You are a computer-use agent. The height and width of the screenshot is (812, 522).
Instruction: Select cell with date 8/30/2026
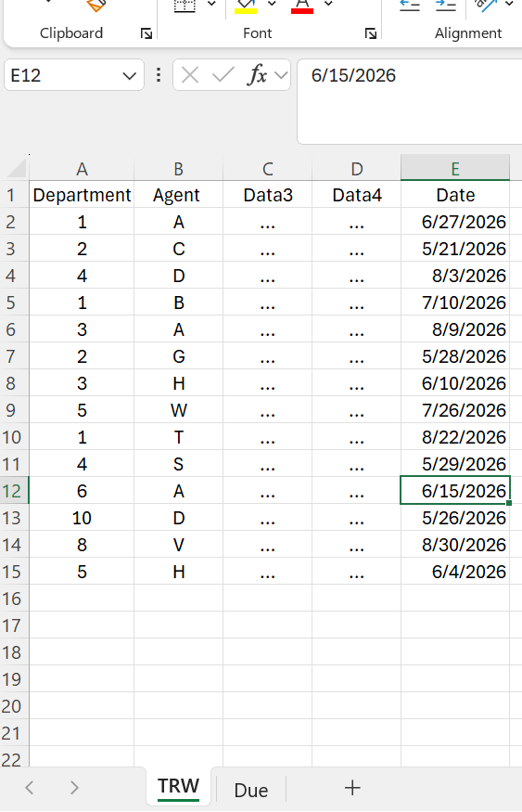click(x=455, y=546)
